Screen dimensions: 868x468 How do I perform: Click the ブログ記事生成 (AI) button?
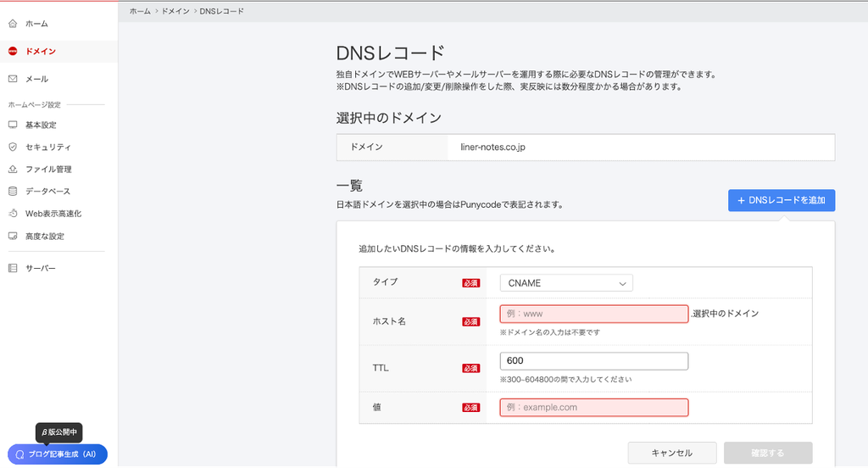click(58, 454)
